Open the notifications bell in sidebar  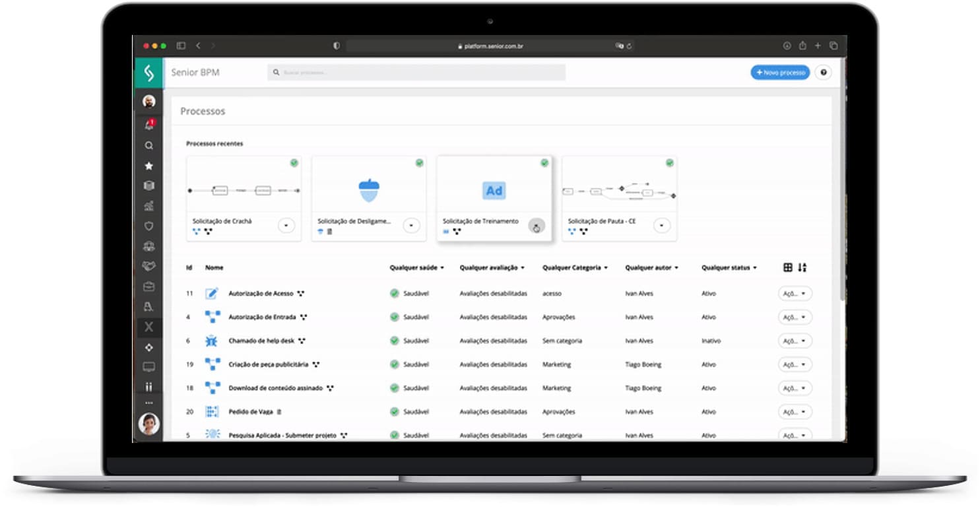click(149, 125)
